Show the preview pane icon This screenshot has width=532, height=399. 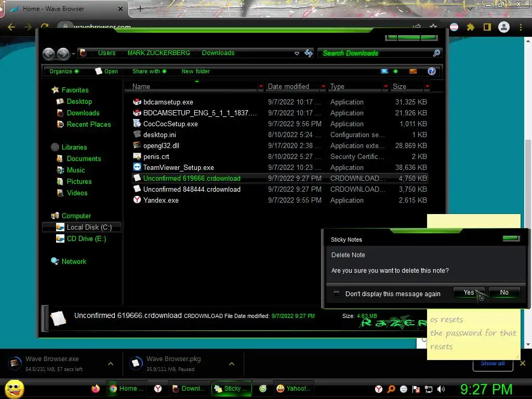click(x=413, y=71)
